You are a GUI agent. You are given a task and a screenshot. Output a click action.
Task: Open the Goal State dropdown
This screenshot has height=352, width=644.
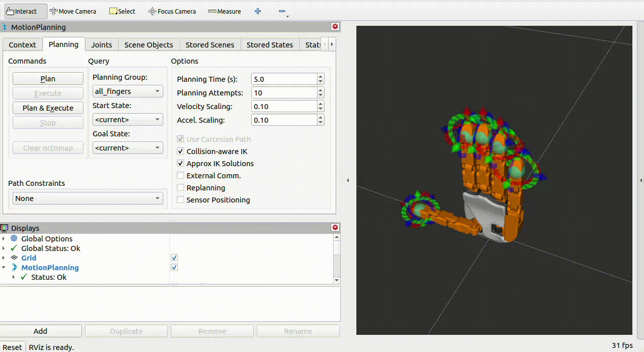[x=127, y=148]
